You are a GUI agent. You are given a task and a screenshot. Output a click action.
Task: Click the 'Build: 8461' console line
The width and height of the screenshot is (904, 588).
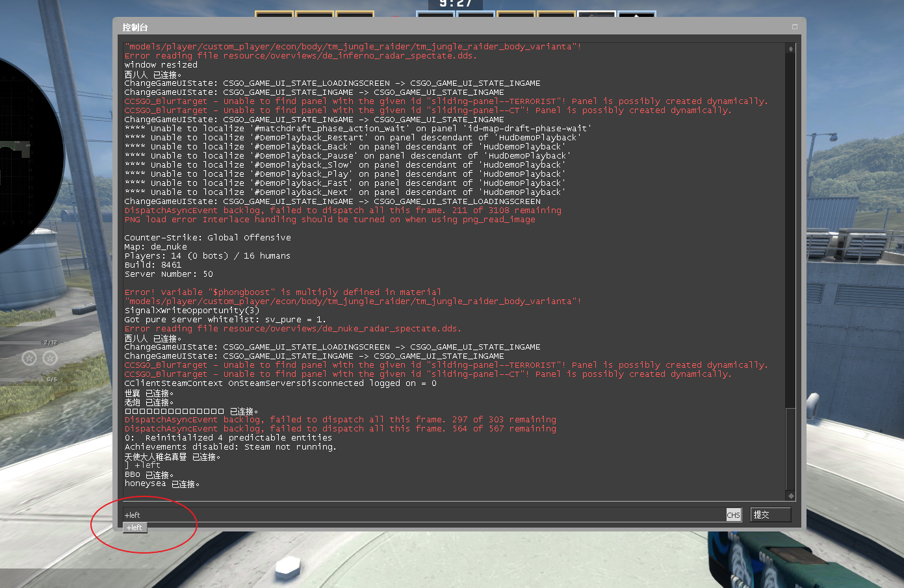(x=153, y=265)
